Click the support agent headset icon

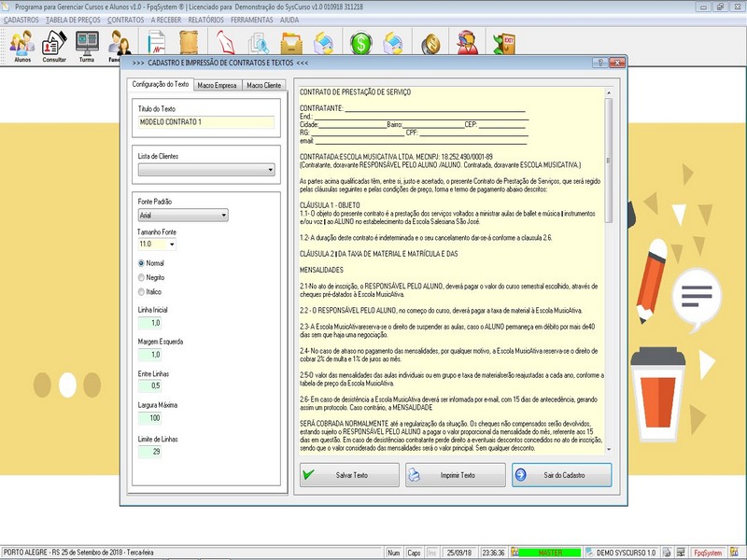[x=467, y=42]
